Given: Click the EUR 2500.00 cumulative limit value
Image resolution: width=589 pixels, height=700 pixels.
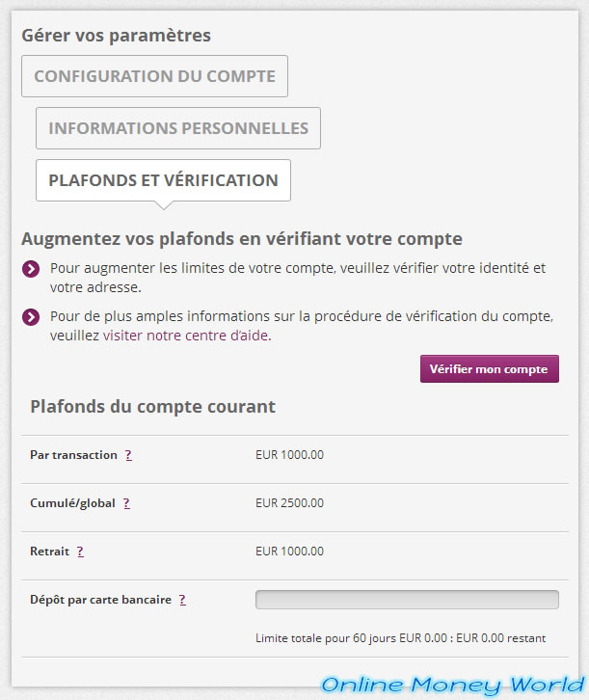Looking at the screenshot, I should 289,503.
